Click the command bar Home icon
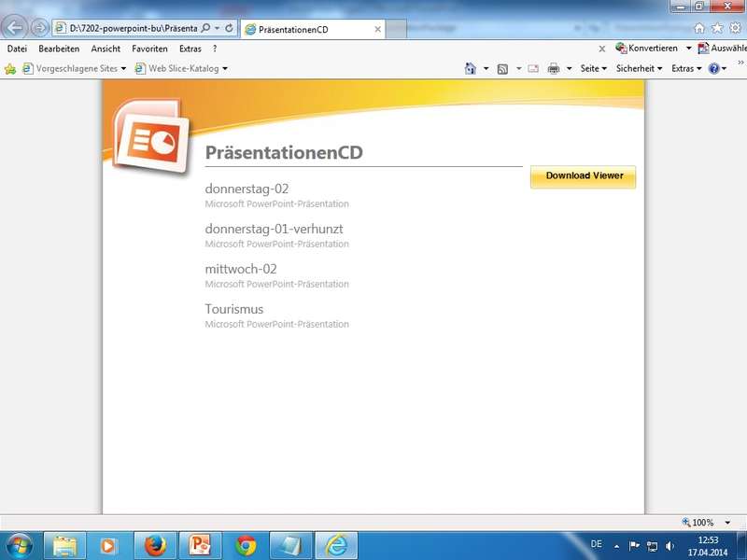747x560 pixels. (x=471, y=68)
